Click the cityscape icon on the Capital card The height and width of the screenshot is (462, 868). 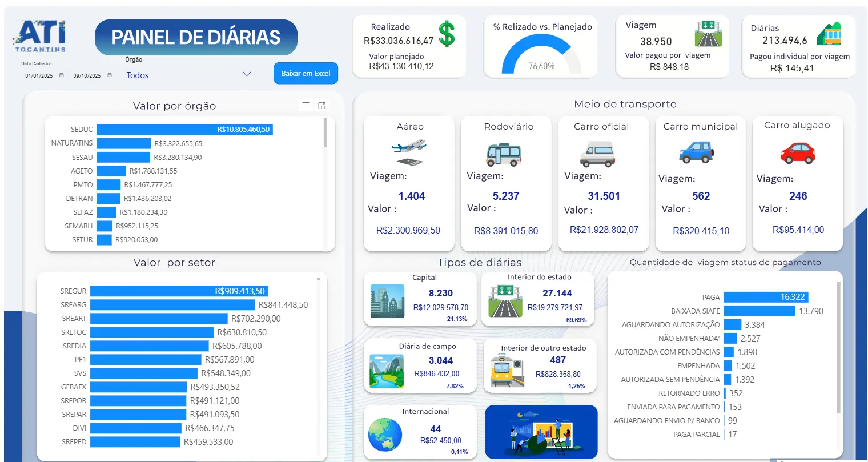(385, 301)
